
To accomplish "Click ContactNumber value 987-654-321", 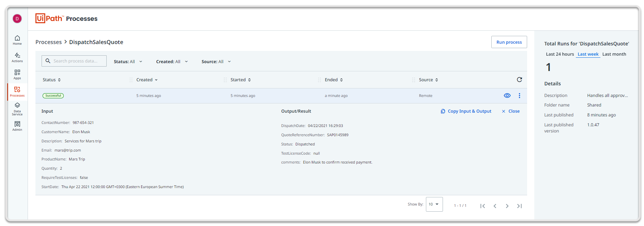I will click(83, 123).
